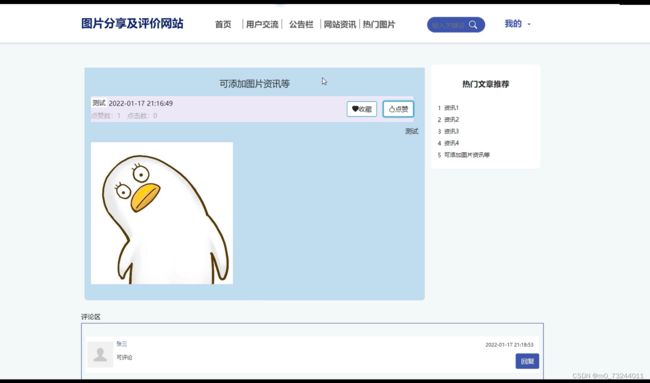Click commenter name 张三
The image size is (650, 383).
coord(121,344)
